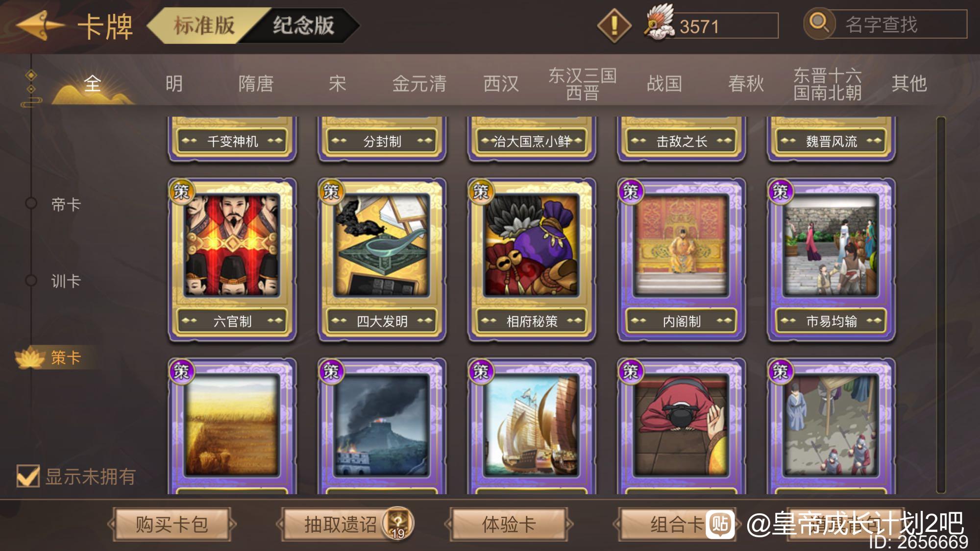Viewport: 980px width, 551px height.
Task: Filter by the 隋唐 dynasty tab
Action: 256,83
